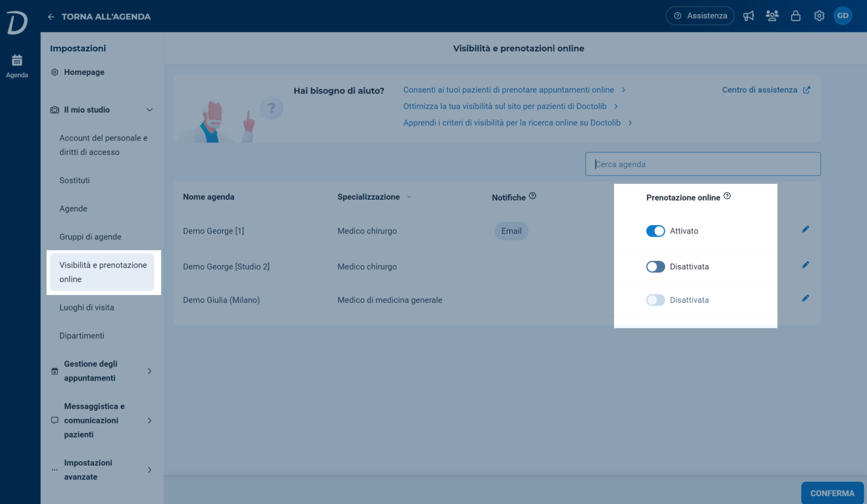
Task: Click the announcements megaphone icon
Action: click(748, 16)
